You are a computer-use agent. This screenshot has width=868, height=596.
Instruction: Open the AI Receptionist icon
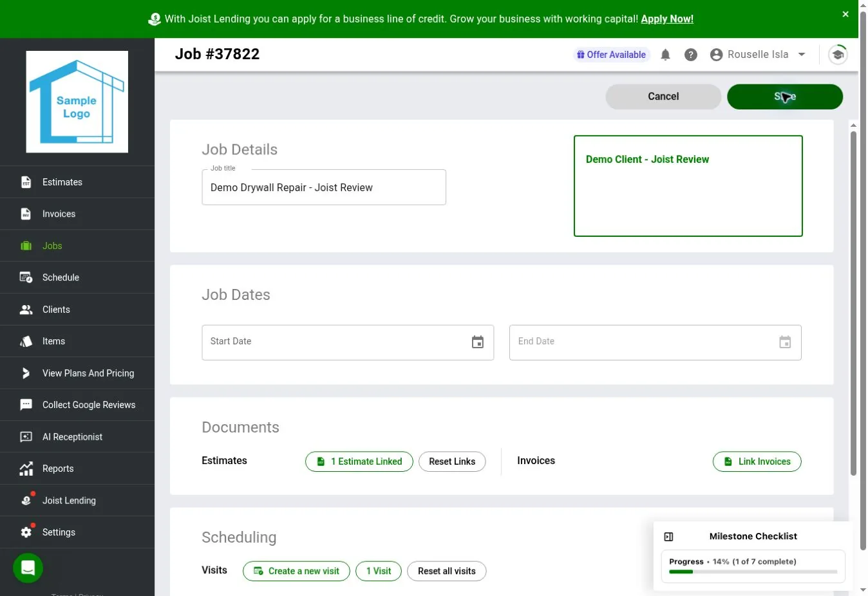26,437
